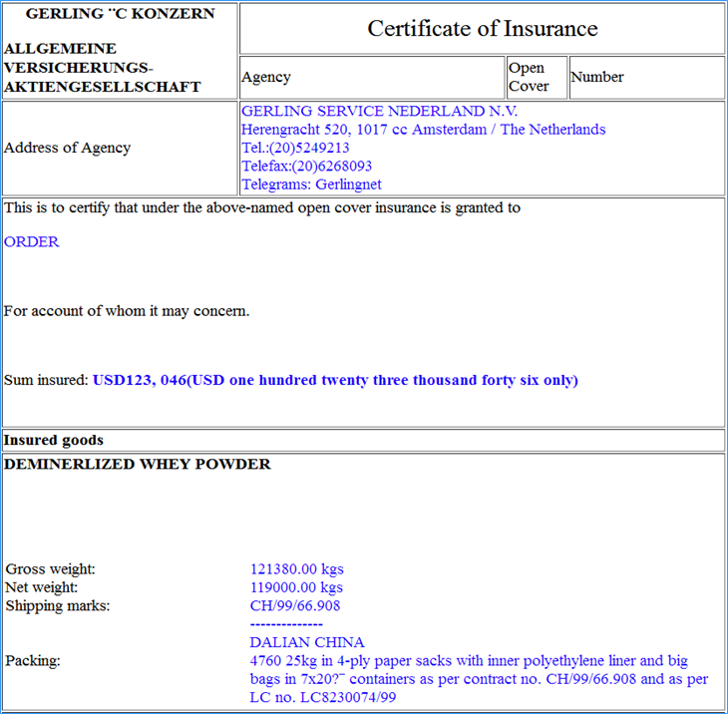Click the 'Shipping marks:' label
Screen dimensions: 728x714
click(x=58, y=606)
